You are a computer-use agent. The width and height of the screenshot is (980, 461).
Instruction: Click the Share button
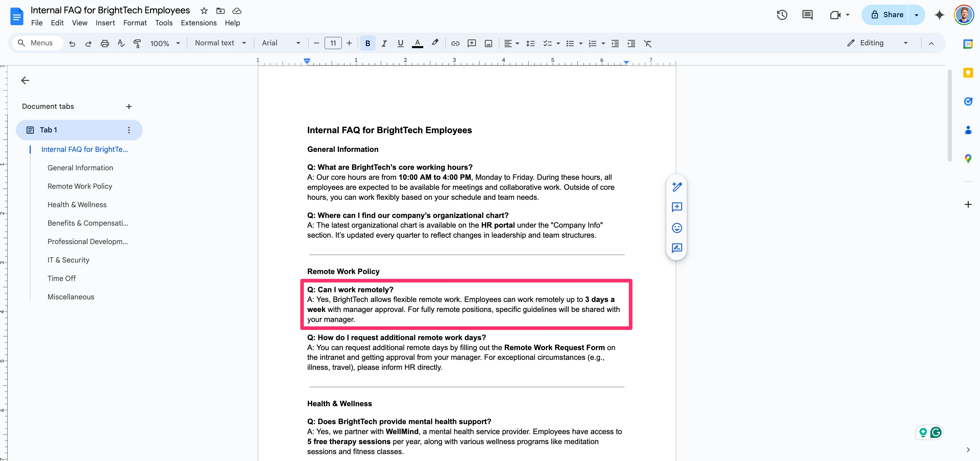pyautogui.click(x=887, y=15)
